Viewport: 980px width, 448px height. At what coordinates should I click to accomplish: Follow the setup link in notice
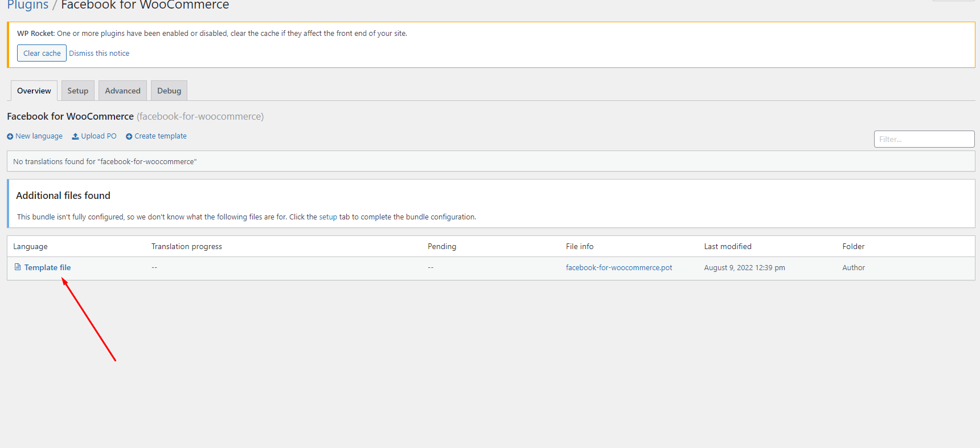point(328,217)
